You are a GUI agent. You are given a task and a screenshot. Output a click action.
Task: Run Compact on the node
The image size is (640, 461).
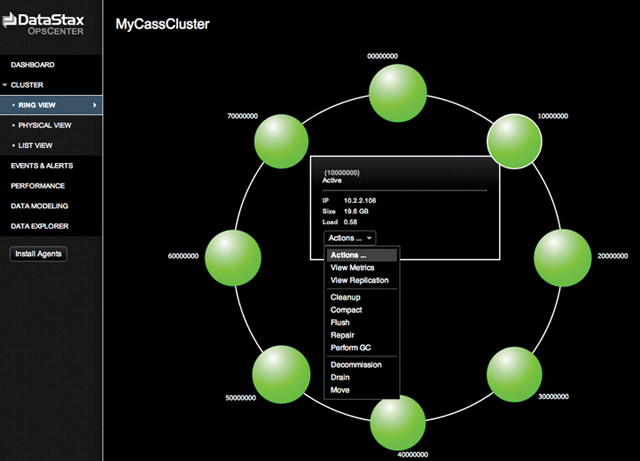tap(346, 310)
